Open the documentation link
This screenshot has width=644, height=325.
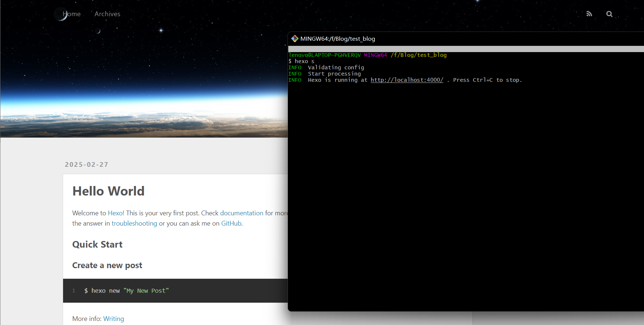(241, 213)
